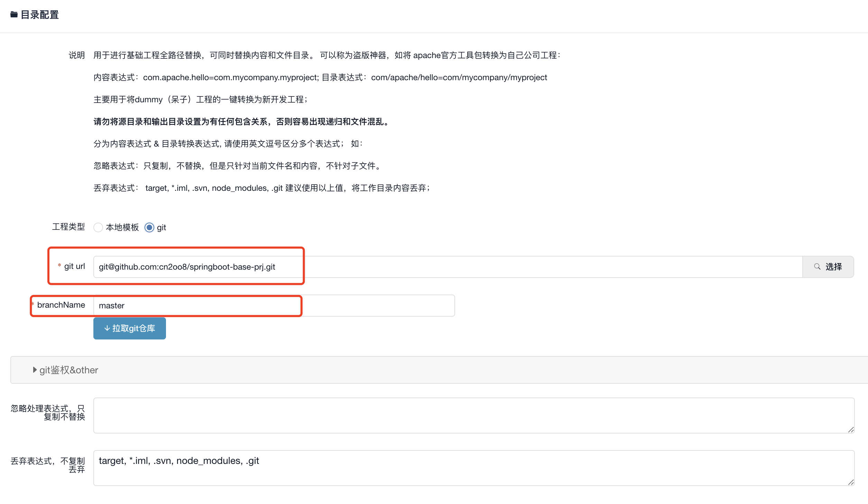Click the magnifier icon in 选择 button

[x=817, y=267]
